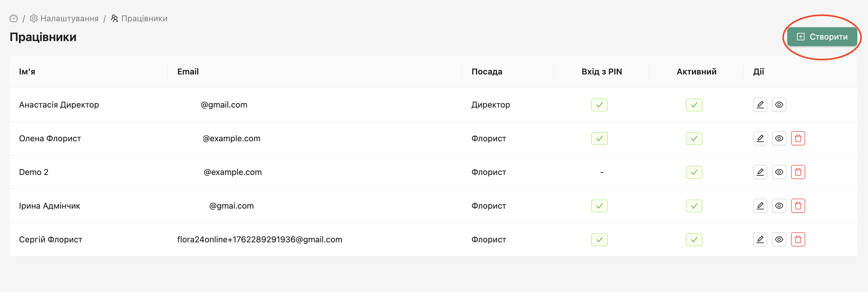Edit Олена Флорист employee record

point(760,138)
